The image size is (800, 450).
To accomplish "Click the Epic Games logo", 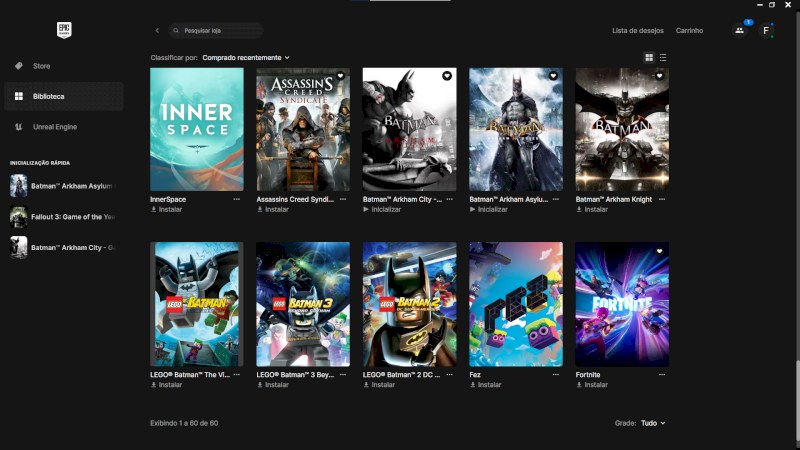I will coord(64,30).
